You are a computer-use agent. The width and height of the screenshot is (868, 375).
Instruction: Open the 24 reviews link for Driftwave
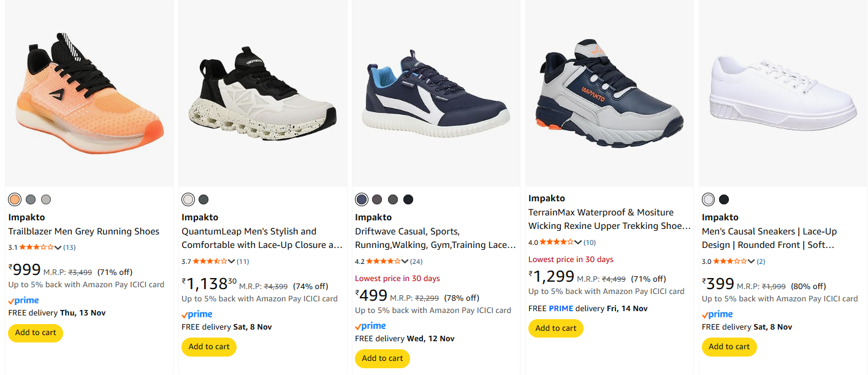[x=416, y=261]
